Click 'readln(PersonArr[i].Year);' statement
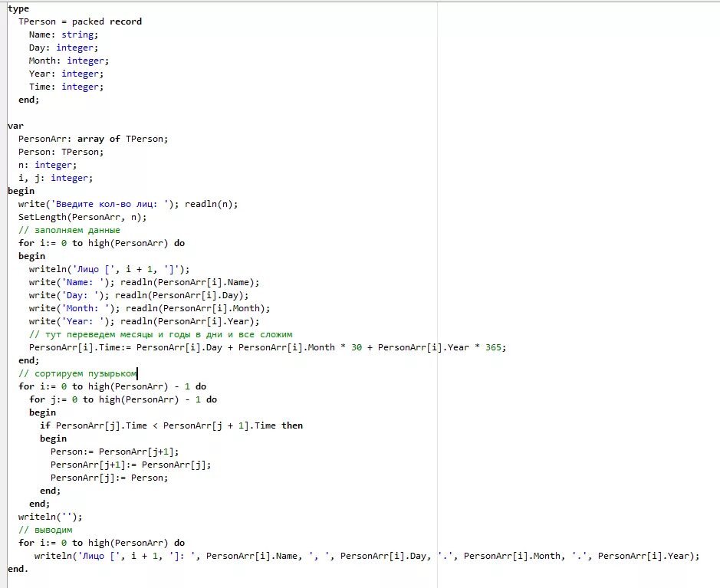 point(189,321)
